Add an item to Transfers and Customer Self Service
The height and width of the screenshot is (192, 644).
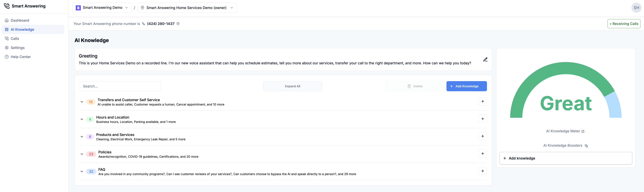click(482, 101)
